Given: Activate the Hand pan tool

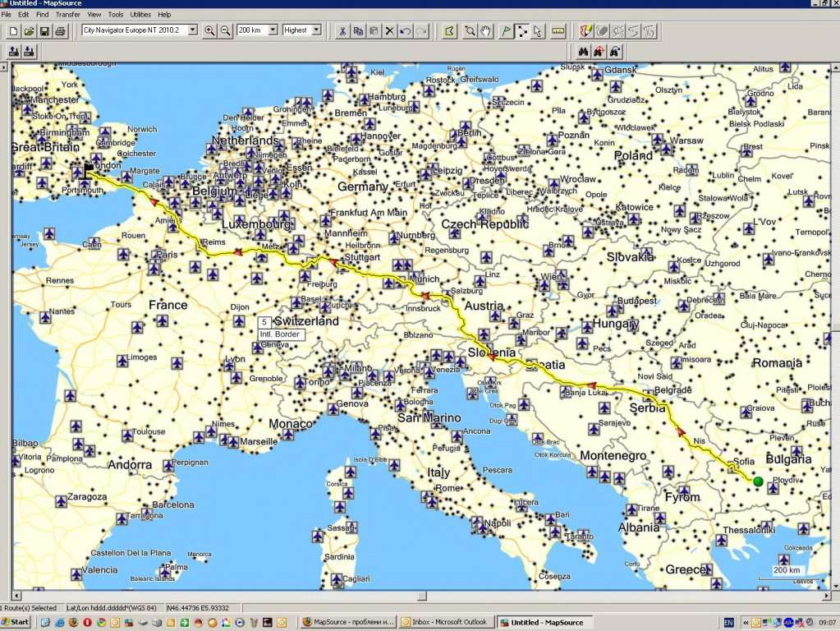Looking at the screenshot, I should coord(485,31).
